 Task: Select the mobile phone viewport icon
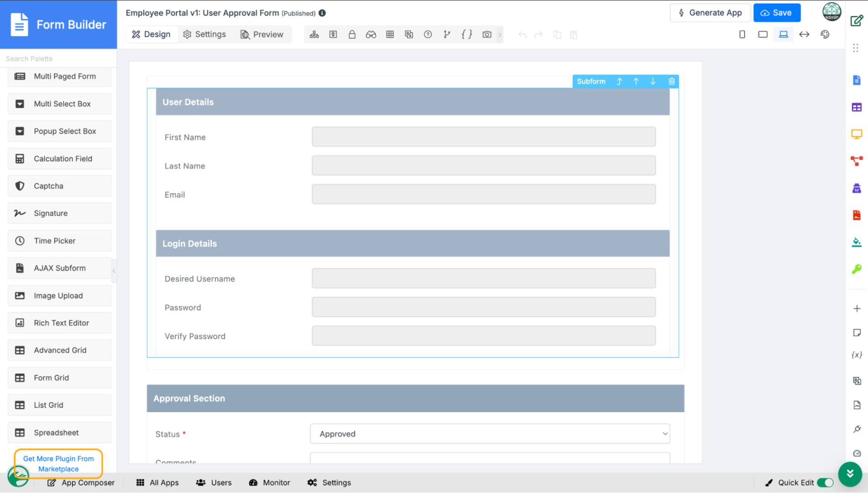pos(742,35)
